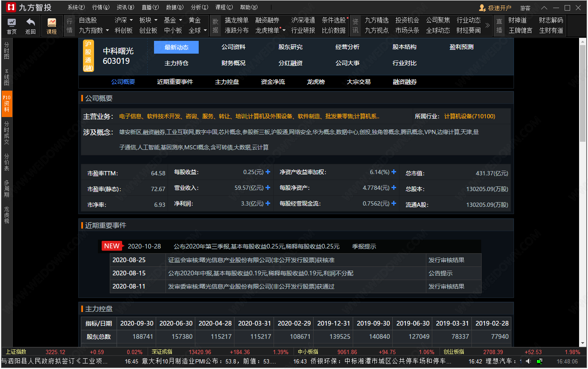Show 净资产收益率加权 details with plus icon
This screenshot has width=588, height=369.
(x=394, y=172)
